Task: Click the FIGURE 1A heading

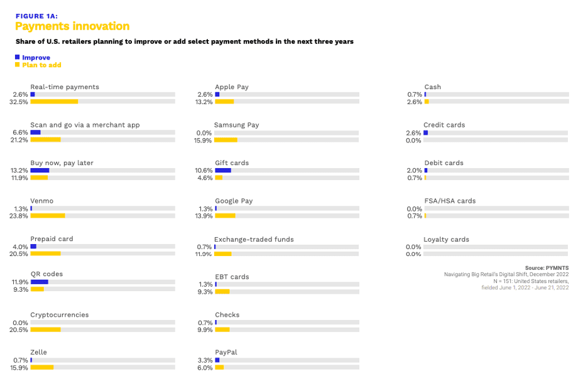Action: pyautogui.click(x=36, y=16)
